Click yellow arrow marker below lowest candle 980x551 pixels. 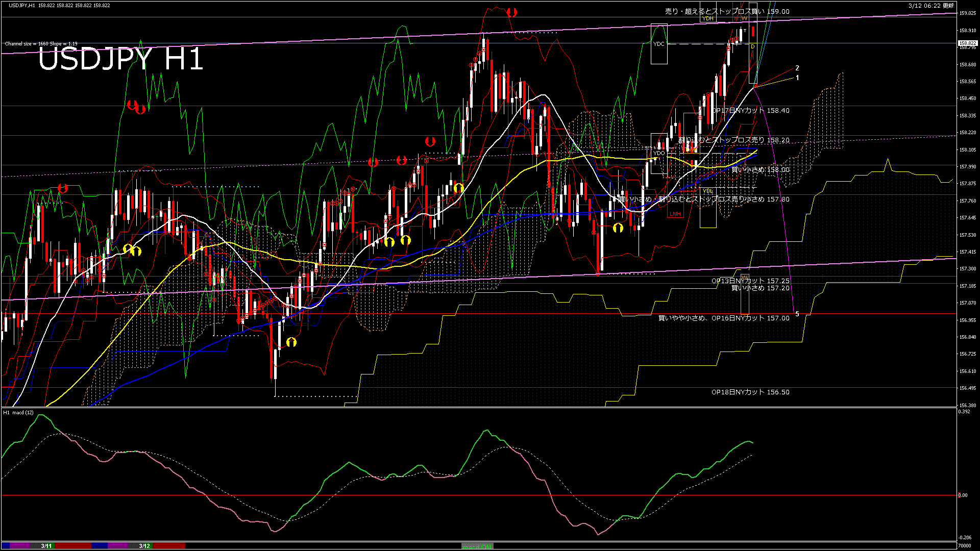coord(291,342)
